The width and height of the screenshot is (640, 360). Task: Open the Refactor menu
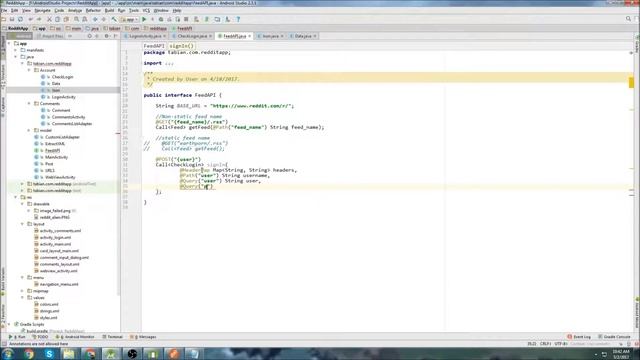[93, 10]
